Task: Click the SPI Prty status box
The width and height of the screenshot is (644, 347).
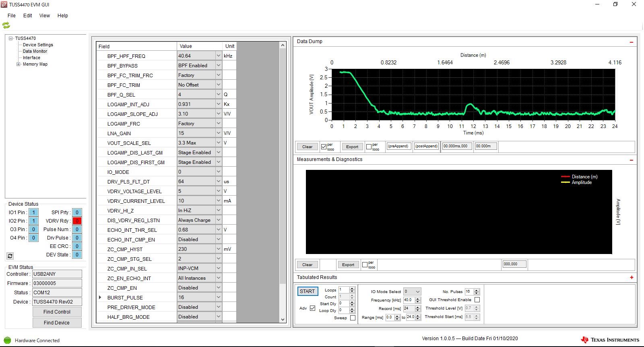Action: tap(77, 212)
